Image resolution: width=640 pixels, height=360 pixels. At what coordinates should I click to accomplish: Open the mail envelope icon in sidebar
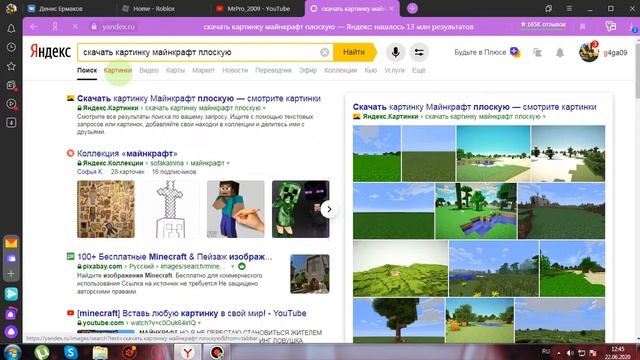point(11,243)
